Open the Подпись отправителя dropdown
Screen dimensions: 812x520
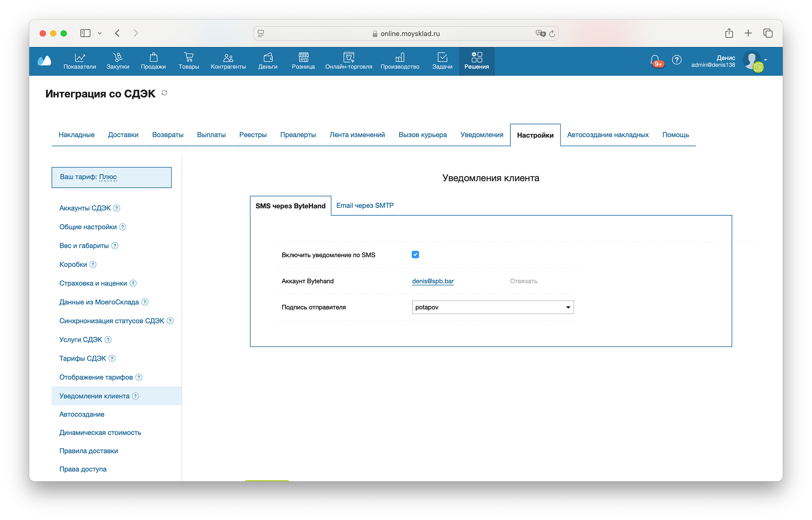(492, 307)
